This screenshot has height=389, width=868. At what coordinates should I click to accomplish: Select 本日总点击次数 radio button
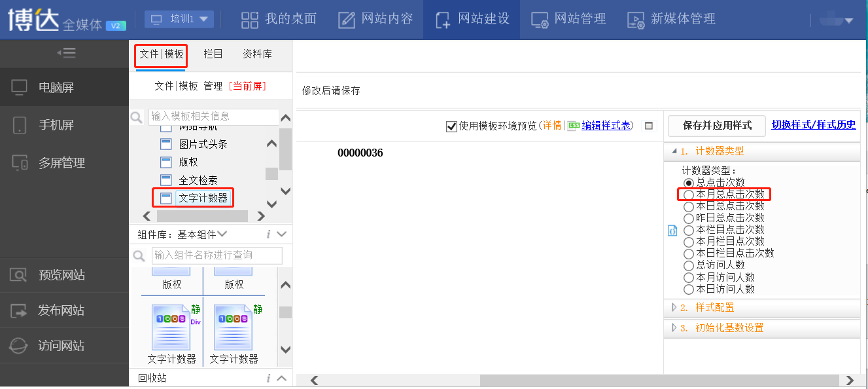click(x=688, y=206)
